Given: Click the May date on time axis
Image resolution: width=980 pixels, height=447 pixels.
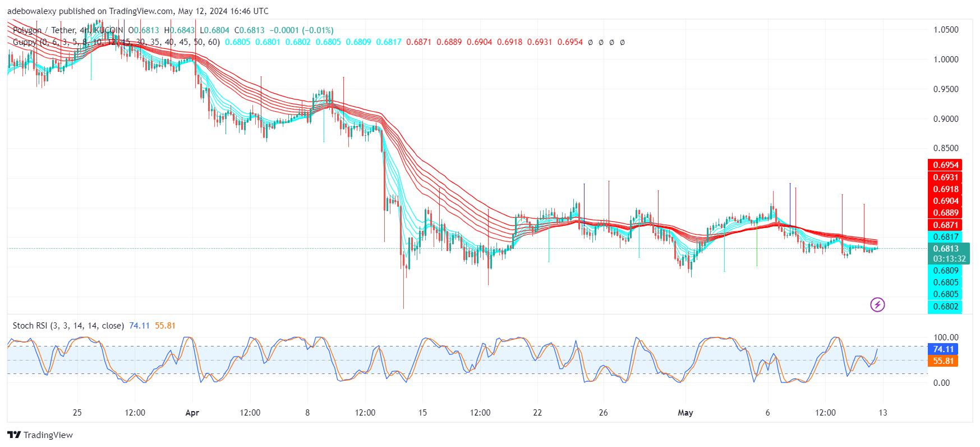Looking at the screenshot, I should pyautogui.click(x=685, y=413).
